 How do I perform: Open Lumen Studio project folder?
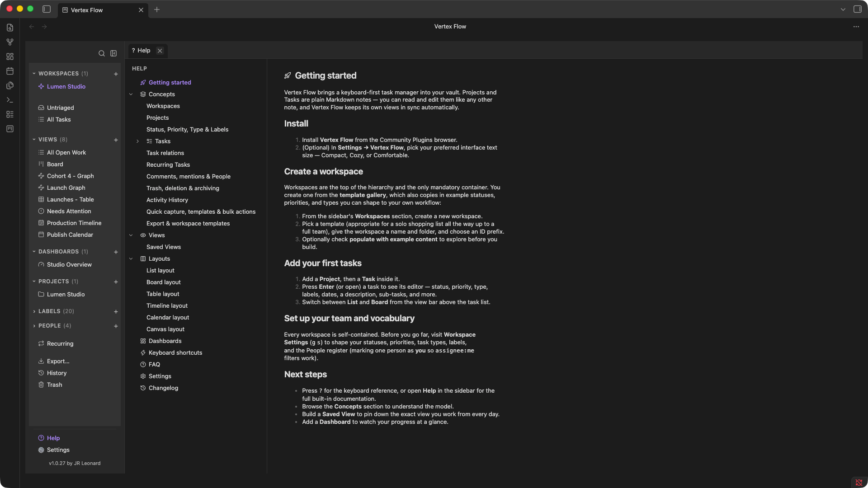pyautogui.click(x=61, y=295)
